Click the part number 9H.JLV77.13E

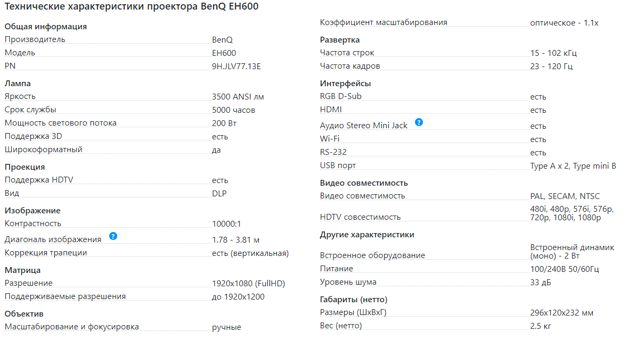point(237,67)
